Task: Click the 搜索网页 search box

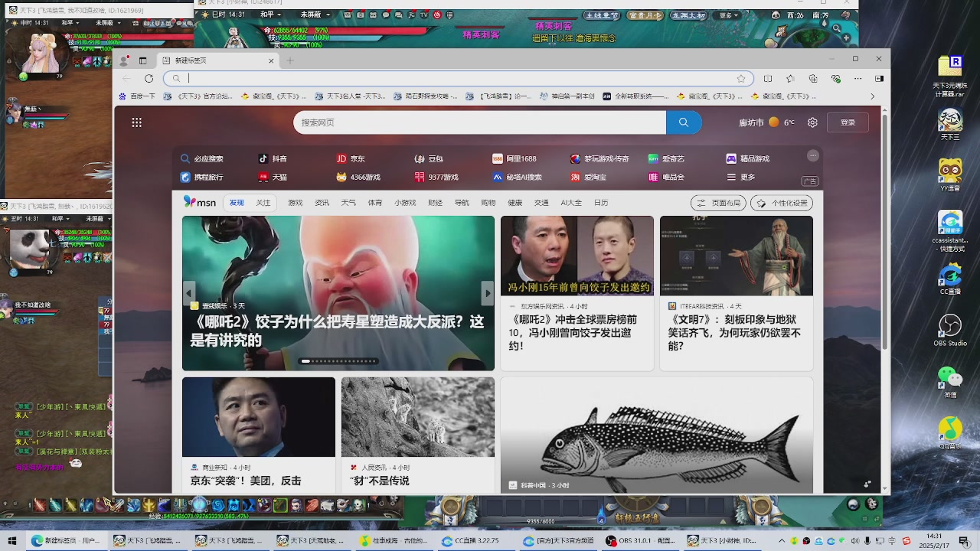Action: 479,122
